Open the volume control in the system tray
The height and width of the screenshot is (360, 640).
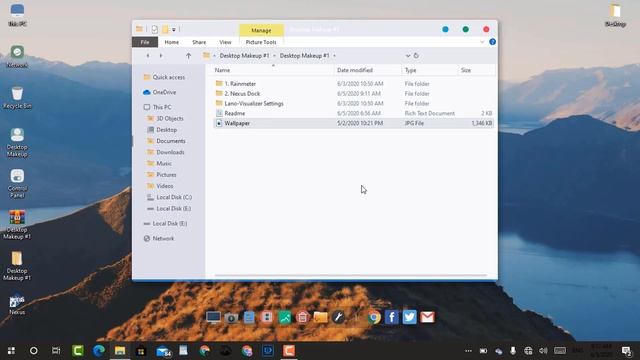point(543,351)
